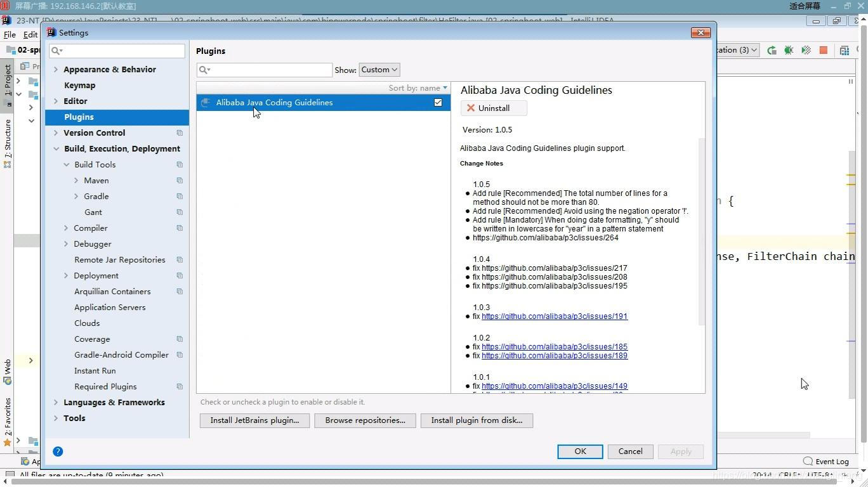Click the project-level icon next to Compiler
Viewport: 868px width, 487px height.
pyautogui.click(x=180, y=228)
